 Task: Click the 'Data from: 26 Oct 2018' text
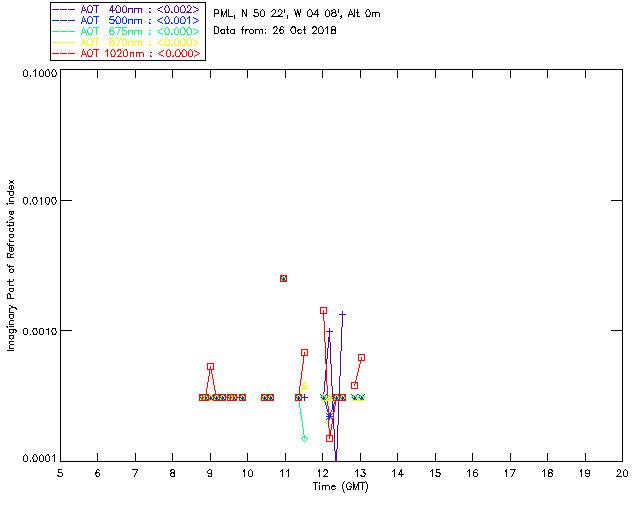click(275, 31)
